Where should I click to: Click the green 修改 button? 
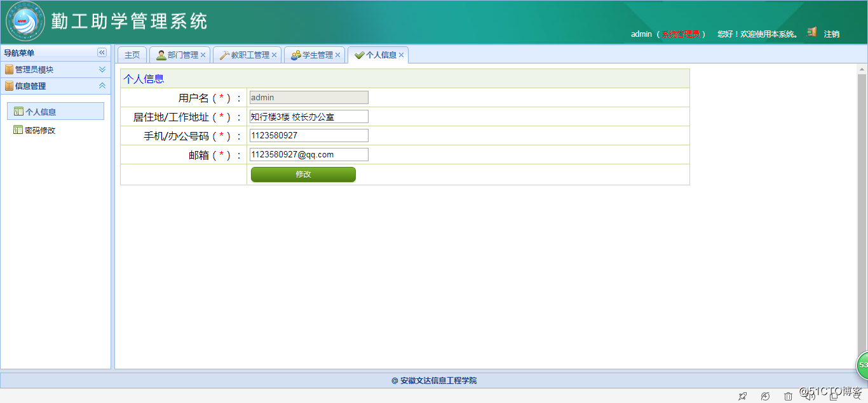tap(303, 175)
